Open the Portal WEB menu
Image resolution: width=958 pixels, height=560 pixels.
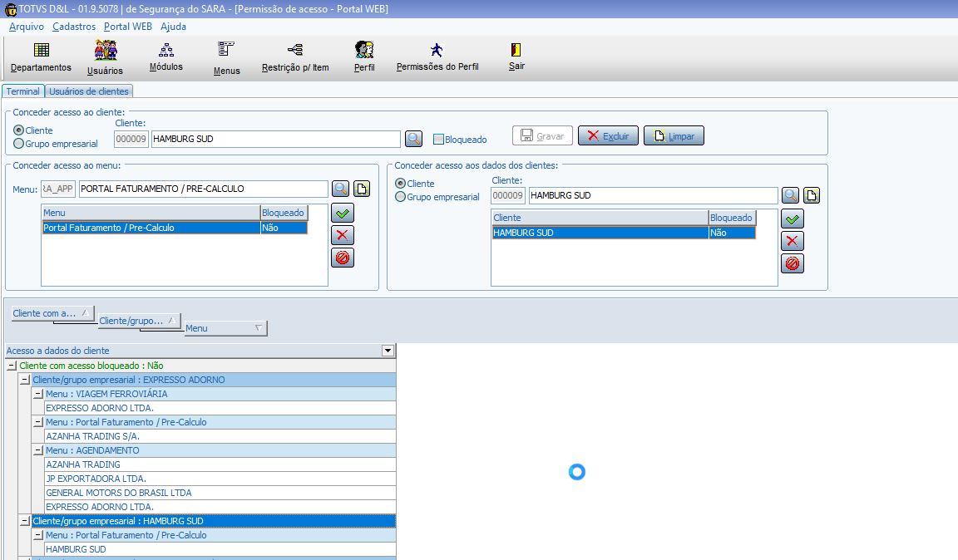coord(128,27)
